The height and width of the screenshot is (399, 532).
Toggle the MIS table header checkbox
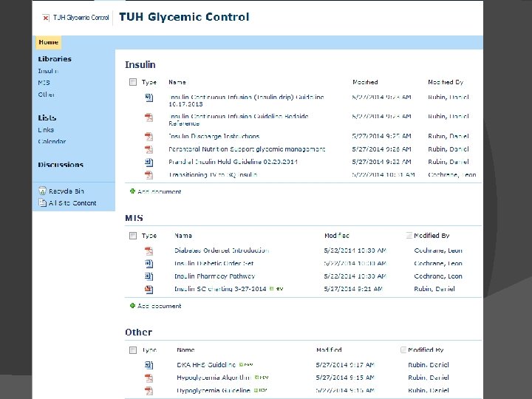133,236
